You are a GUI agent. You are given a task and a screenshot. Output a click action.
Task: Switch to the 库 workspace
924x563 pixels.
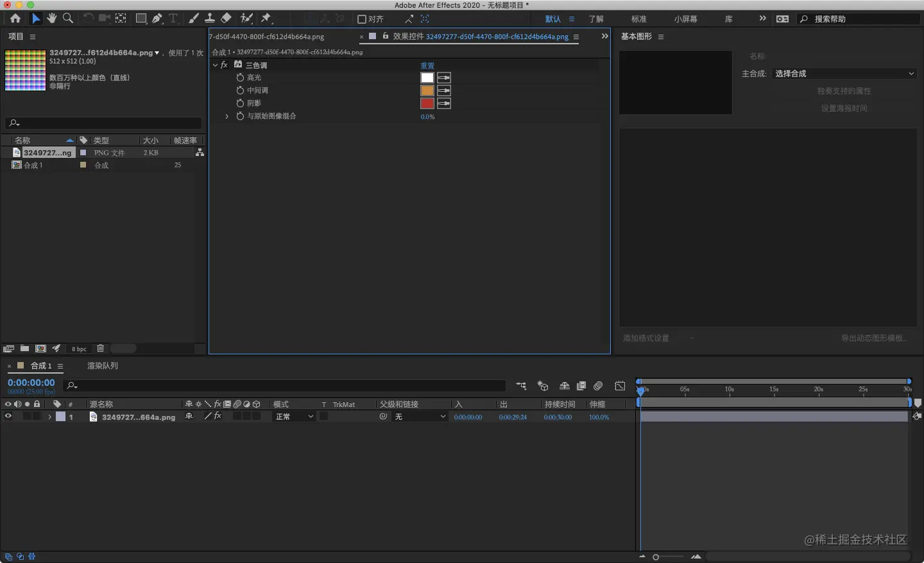pyautogui.click(x=729, y=19)
